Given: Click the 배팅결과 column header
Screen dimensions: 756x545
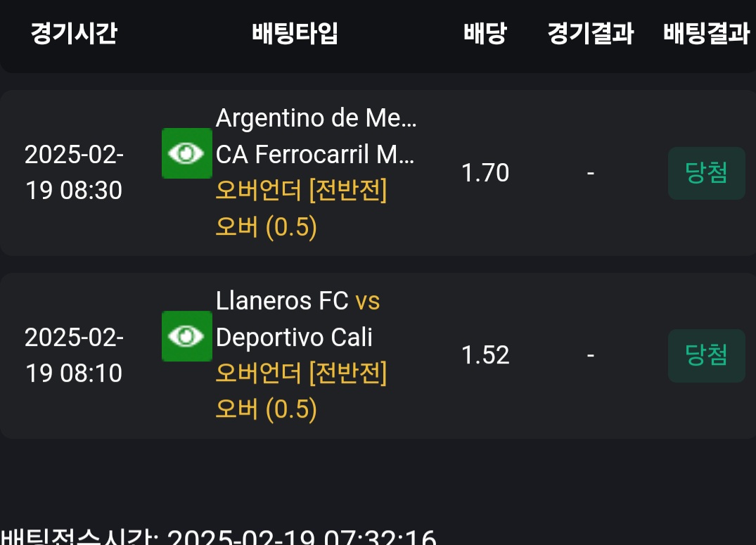Looking at the screenshot, I should point(706,33).
